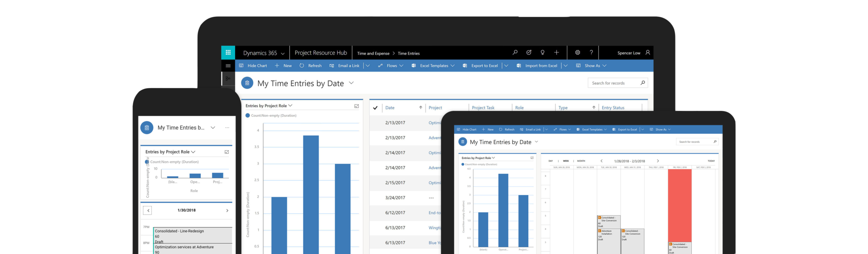Go to Time and Expense breadcrumb
Image resolution: width=868 pixels, height=254 pixels.
click(x=373, y=53)
